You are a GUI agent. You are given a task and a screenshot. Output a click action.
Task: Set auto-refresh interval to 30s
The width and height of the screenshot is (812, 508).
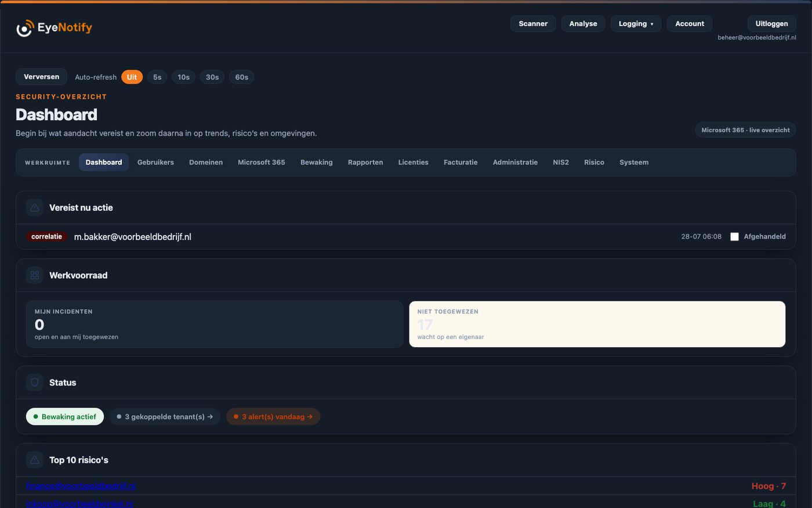(x=212, y=77)
